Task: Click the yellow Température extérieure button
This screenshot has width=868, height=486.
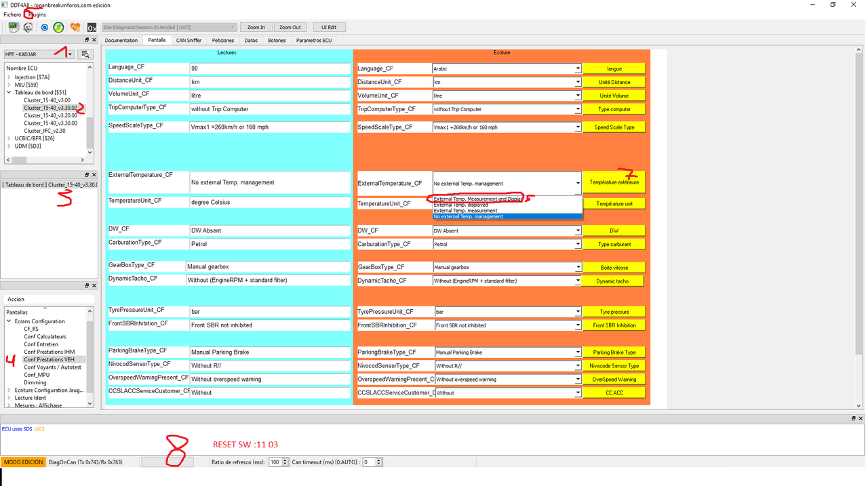Action: [614, 182]
